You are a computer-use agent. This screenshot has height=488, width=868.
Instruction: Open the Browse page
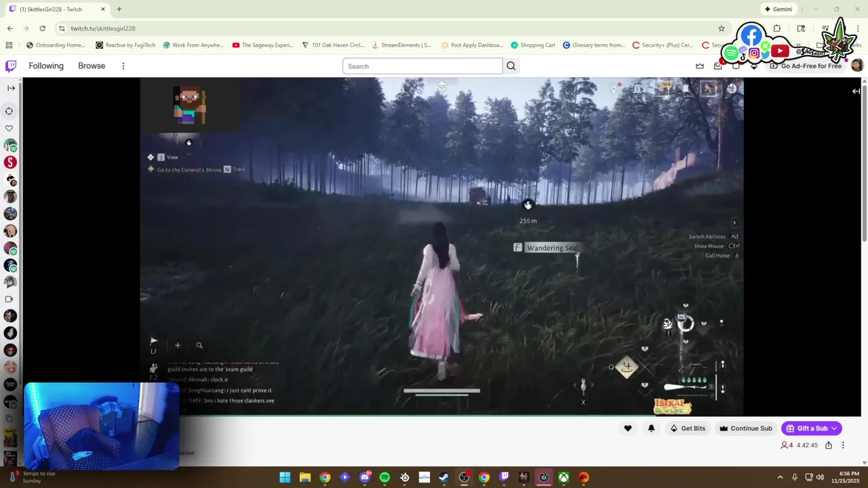coord(92,66)
